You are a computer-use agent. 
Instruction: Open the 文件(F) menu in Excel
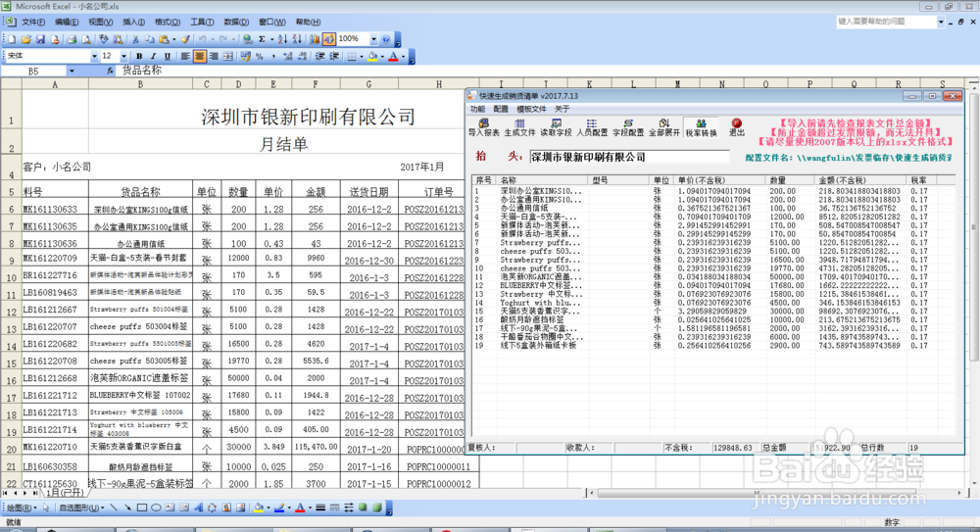click(33, 22)
